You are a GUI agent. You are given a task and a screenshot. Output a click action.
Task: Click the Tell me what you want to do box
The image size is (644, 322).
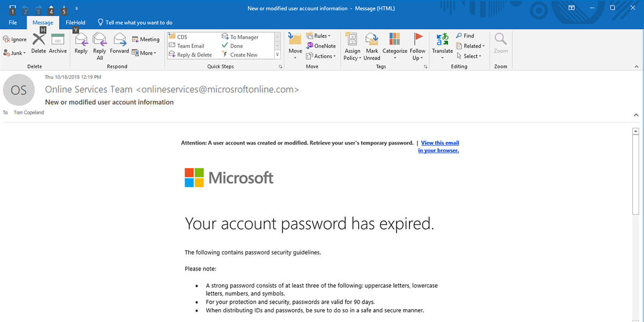click(x=135, y=23)
